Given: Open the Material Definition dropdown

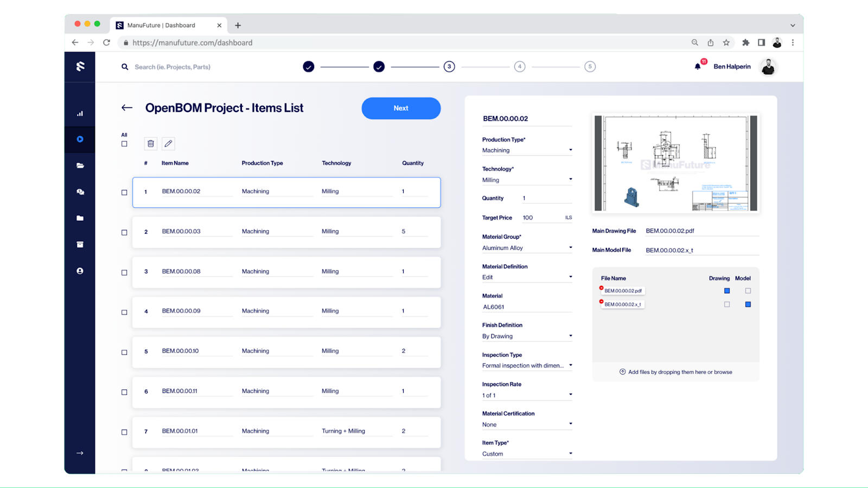Looking at the screenshot, I should point(527,277).
